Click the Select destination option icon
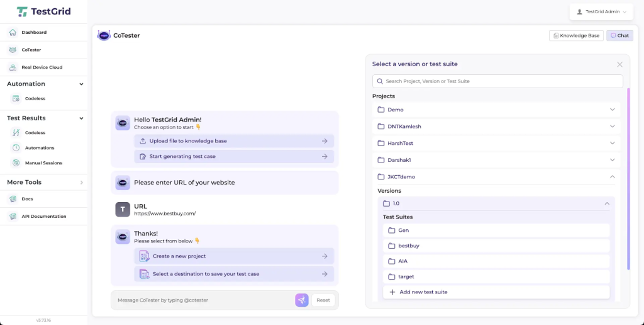Viewport: 644px width, 325px height. (144, 274)
